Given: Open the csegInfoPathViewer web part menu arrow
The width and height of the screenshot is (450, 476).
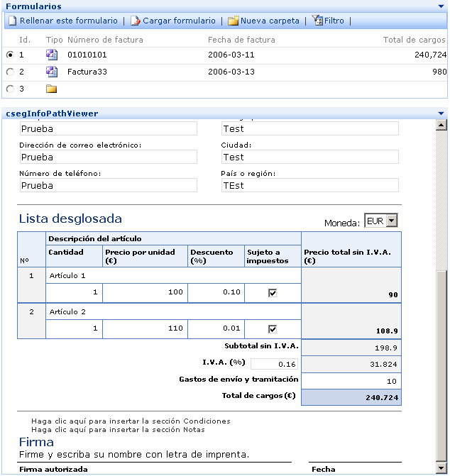Looking at the screenshot, I should [441, 114].
